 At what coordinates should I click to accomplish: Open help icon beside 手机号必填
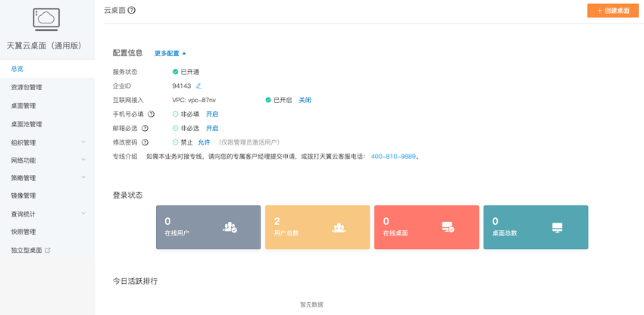coord(151,114)
